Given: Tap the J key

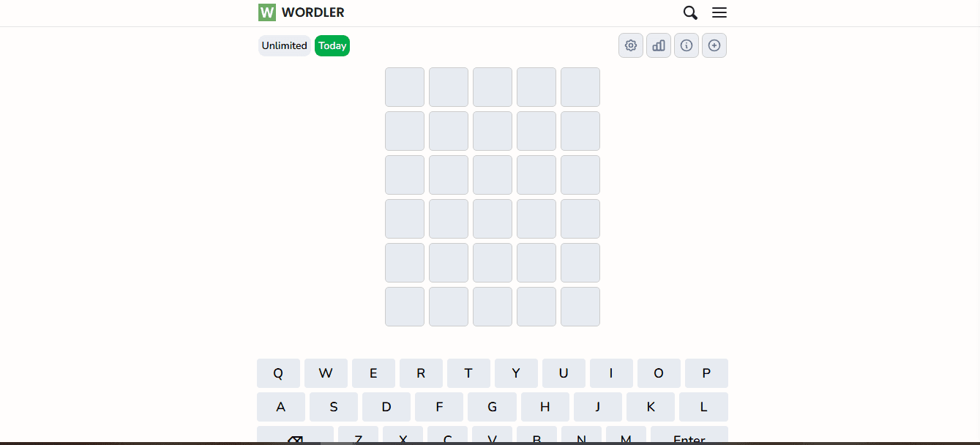Looking at the screenshot, I should (x=598, y=407).
